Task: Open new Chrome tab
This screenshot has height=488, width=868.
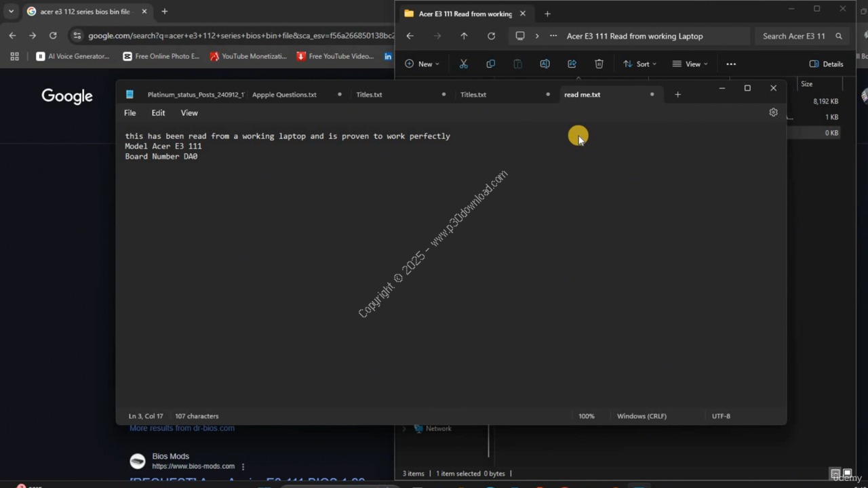Action: click(164, 12)
